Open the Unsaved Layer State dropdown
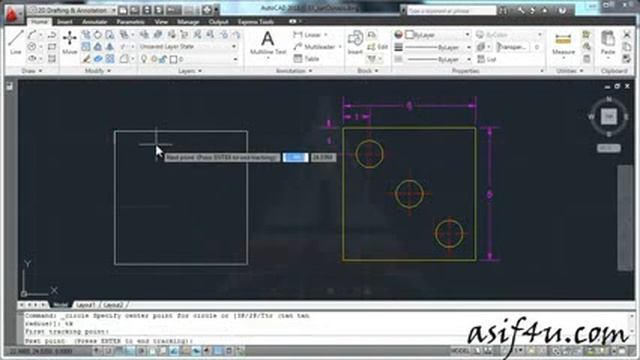This screenshot has width=640, height=360. point(188,47)
